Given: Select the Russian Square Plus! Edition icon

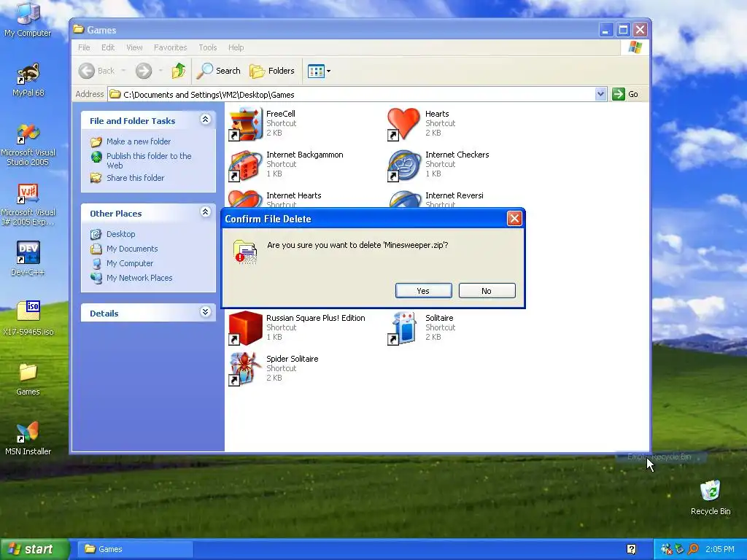Looking at the screenshot, I should pyautogui.click(x=245, y=328).
